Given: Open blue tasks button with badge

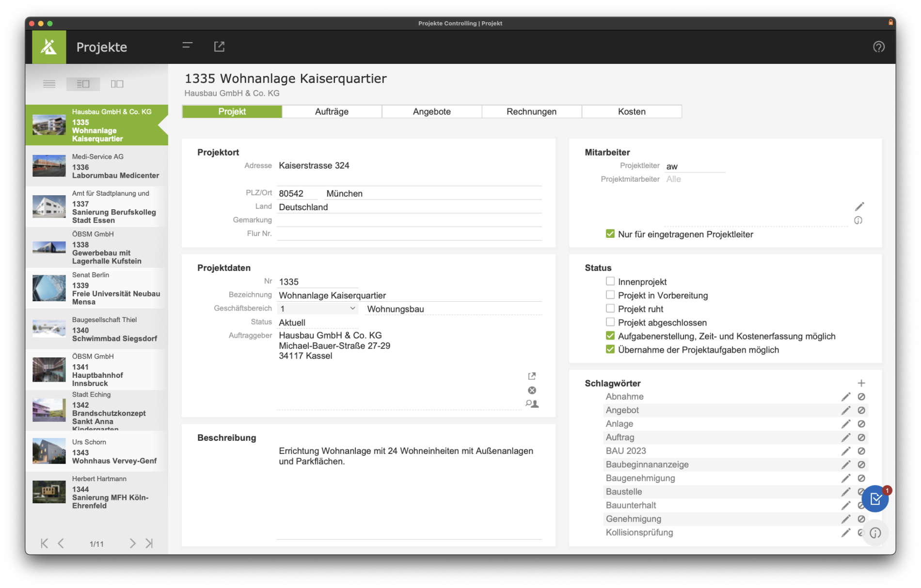Looking at the screenshot, I should click(875, 498).
